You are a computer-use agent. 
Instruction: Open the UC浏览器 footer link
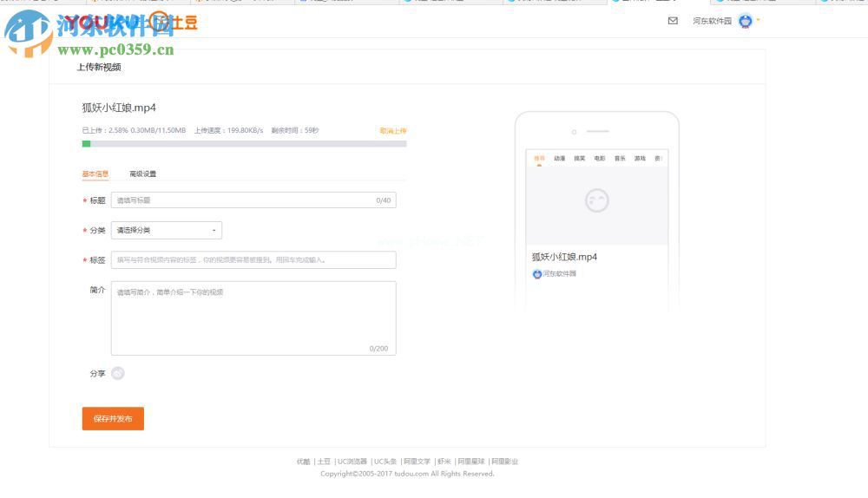coord(352,462)
